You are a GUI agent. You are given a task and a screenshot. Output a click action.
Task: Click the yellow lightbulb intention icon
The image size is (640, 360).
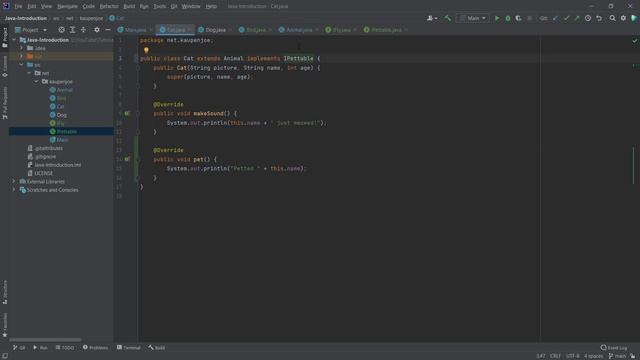click(146, 50)
